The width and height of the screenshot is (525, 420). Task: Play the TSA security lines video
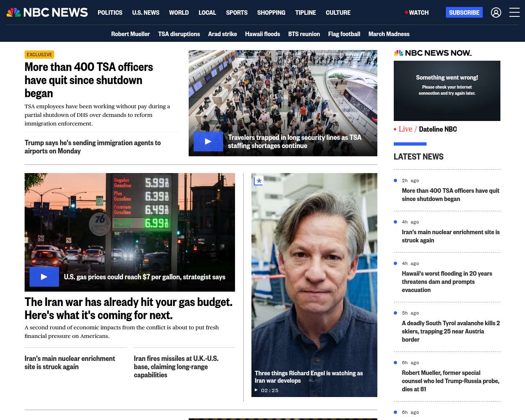point(208,142)
